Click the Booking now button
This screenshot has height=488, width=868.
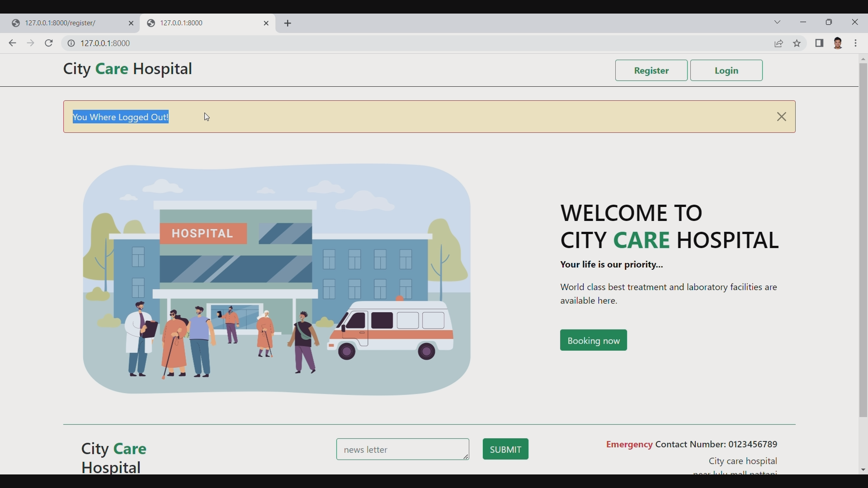point(593,340)
